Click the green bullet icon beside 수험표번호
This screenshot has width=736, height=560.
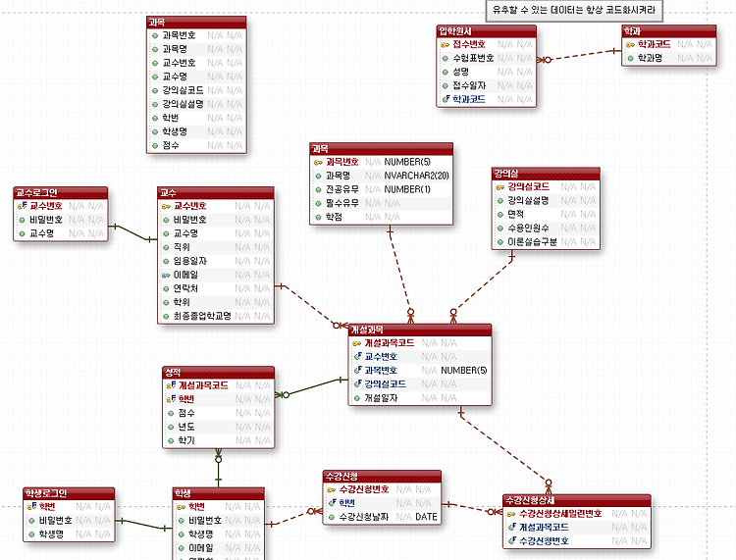[445, 58]
